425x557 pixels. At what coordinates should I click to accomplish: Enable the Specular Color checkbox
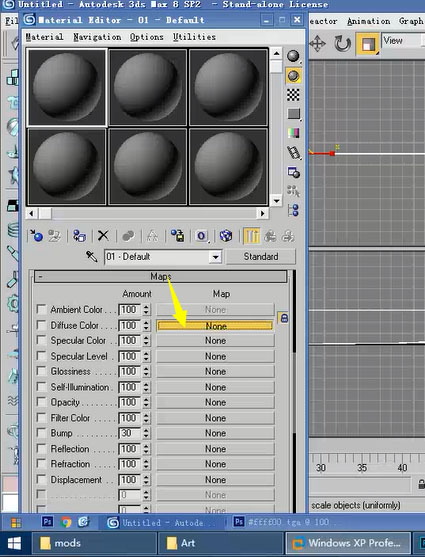click(42, 340)
